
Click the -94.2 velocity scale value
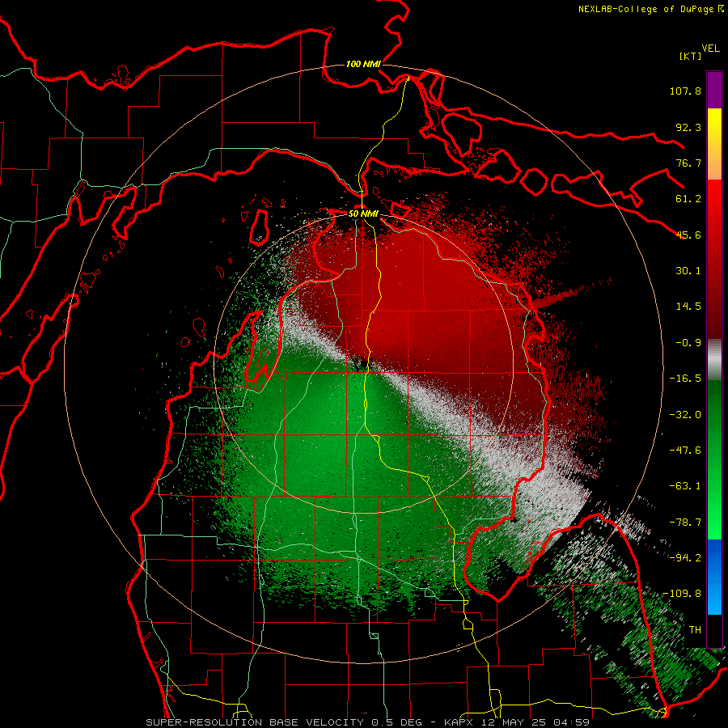click(685, 558)
